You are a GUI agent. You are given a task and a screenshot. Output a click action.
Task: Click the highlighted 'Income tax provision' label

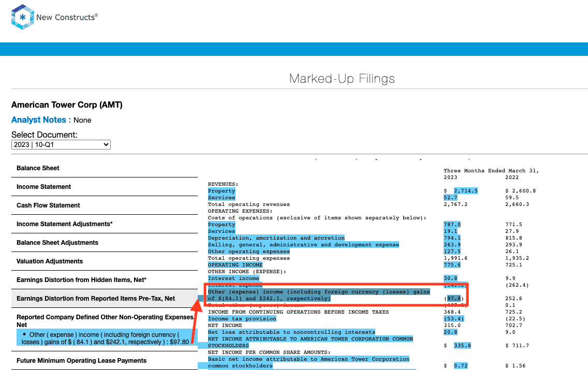(x=242, y=319)
